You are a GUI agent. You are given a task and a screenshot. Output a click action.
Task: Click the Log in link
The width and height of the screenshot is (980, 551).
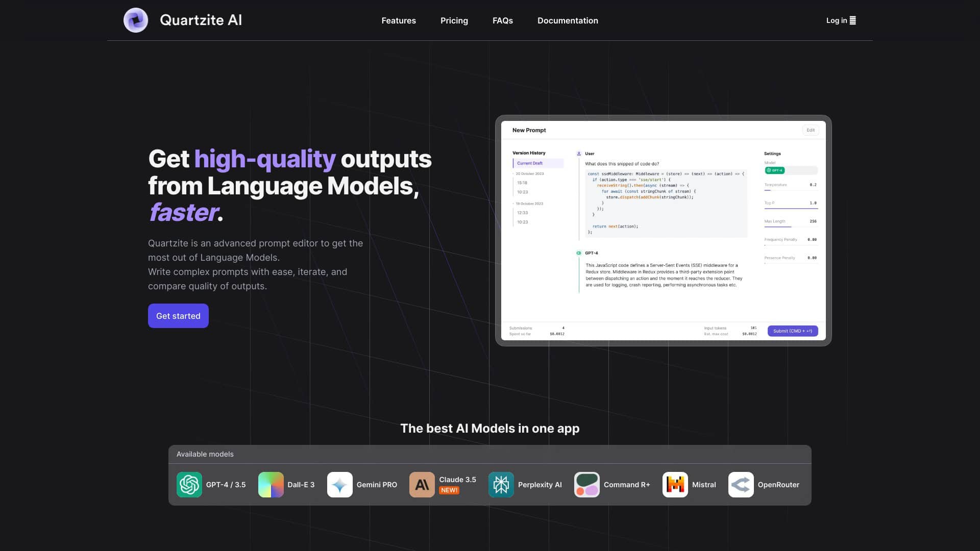click(x=837, y=20)
